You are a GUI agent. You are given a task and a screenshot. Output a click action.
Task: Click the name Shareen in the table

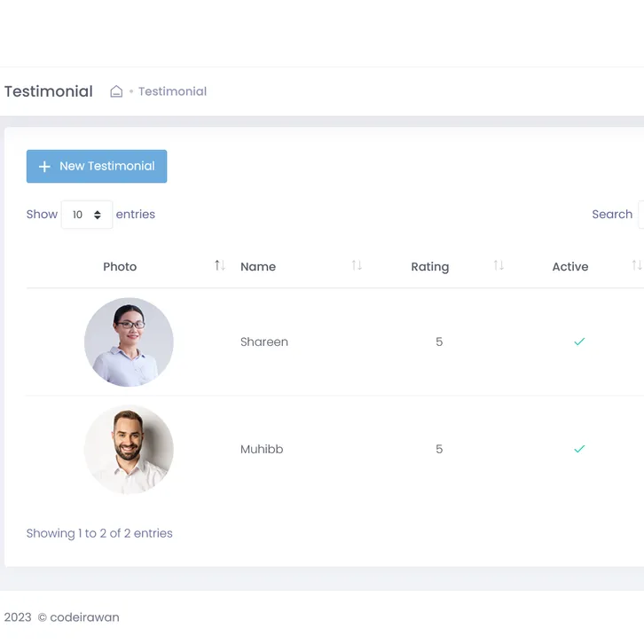pos(264,342)
